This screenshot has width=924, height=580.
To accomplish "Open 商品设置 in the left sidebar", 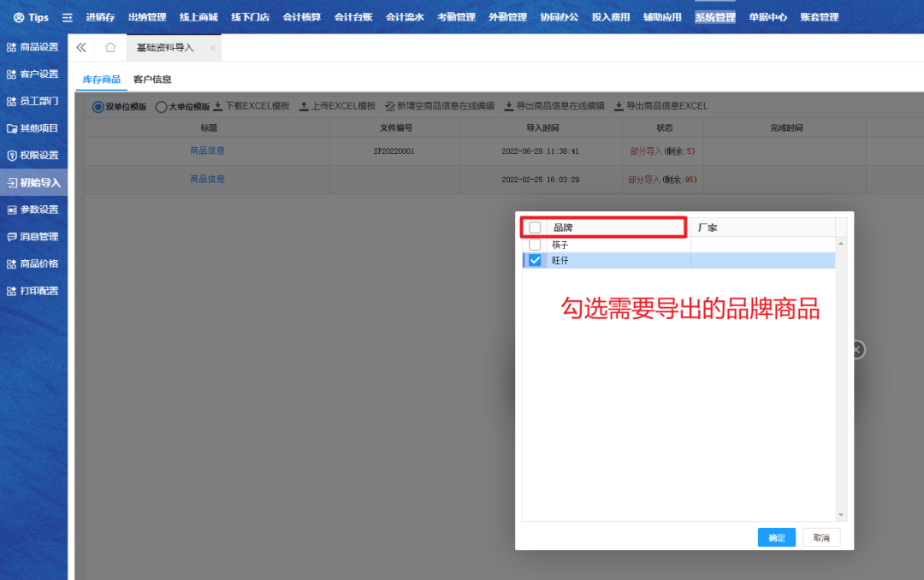I will [33, 47].
